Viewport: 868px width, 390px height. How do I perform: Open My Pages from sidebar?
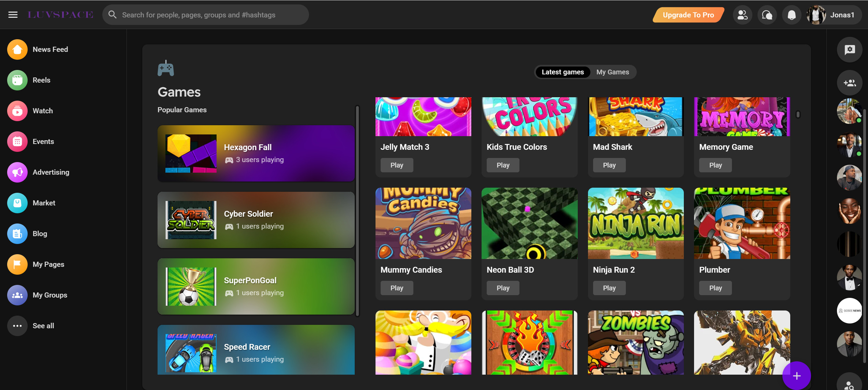tap(36, 264)
